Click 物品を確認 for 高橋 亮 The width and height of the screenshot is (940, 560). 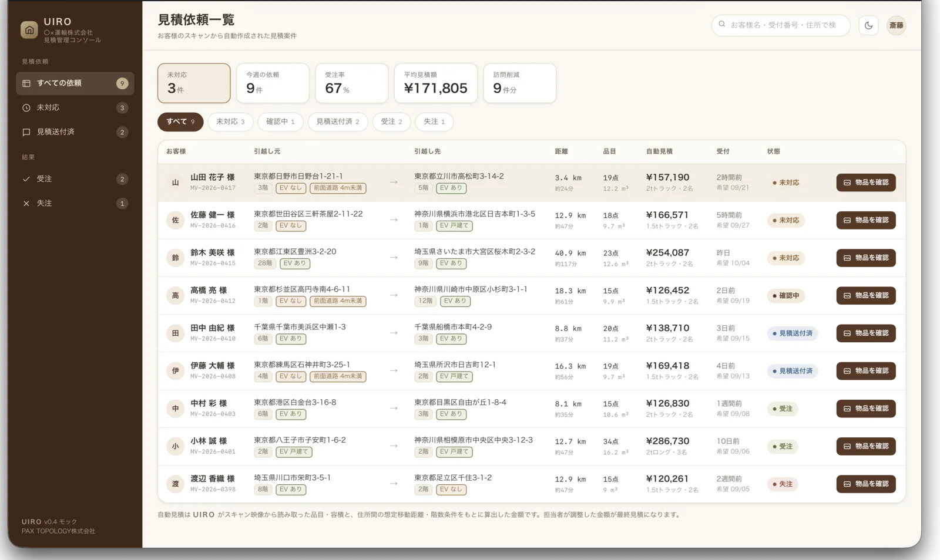tap(866, 295)
